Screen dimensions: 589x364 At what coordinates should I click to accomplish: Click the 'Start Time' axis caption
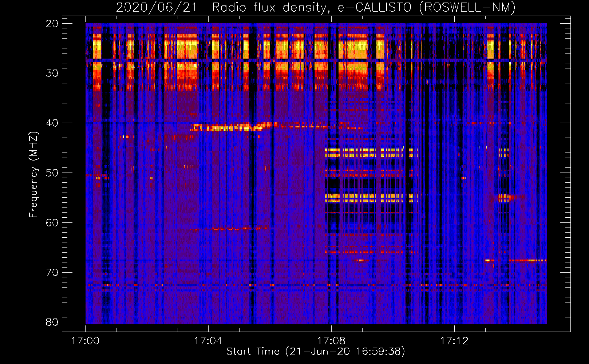pos(316,351)
